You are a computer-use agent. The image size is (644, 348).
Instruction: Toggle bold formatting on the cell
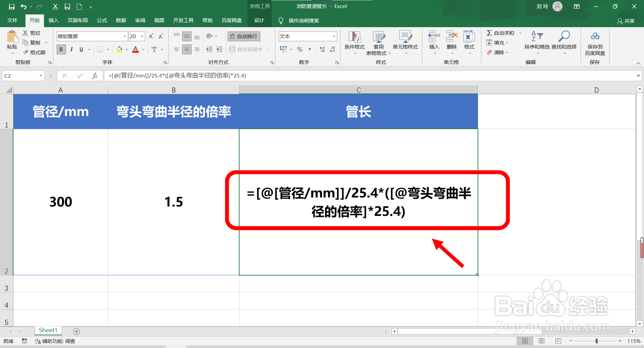click(x=61, y=49)
